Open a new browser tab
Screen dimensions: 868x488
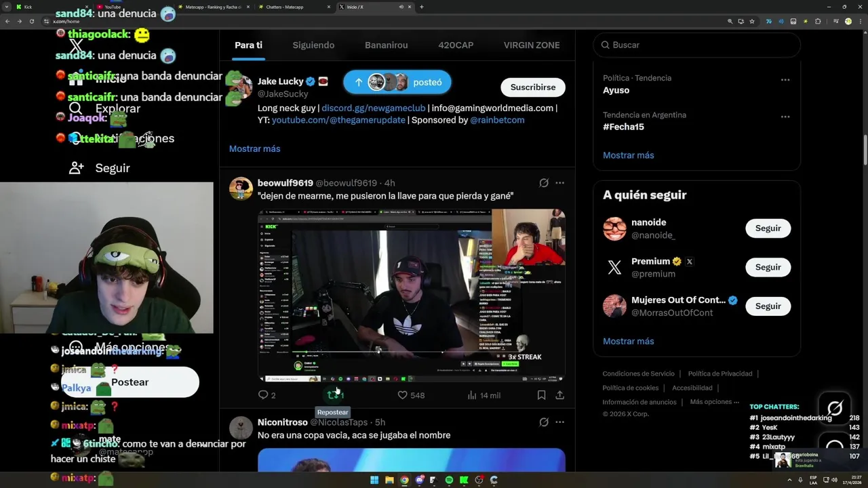(x=421, y=7)
